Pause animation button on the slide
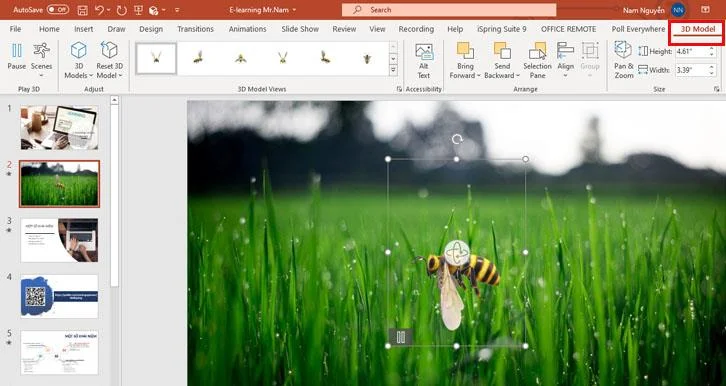The height and width of the screenshot is (386, 726). click(x=401, y=337)
